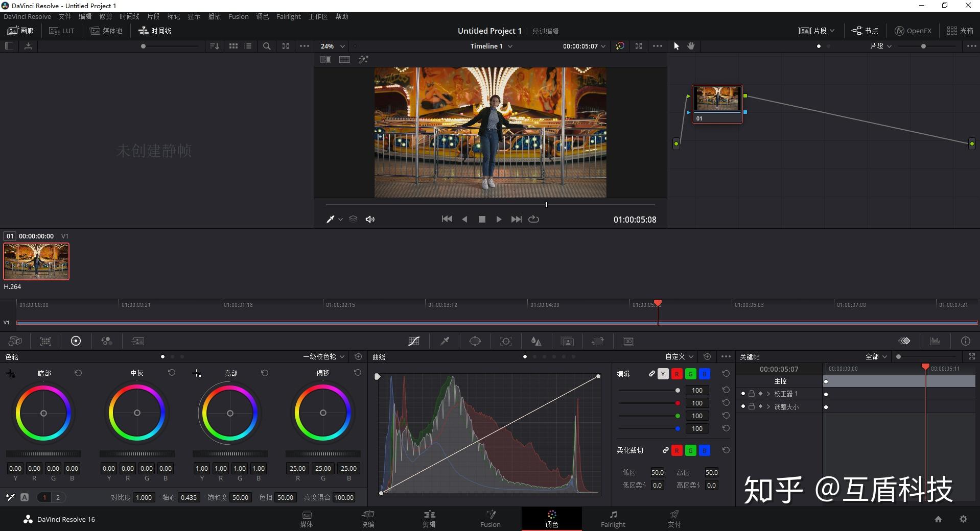Switch to the 媒体 page tab
980x531 pixels.
point(307,519)
